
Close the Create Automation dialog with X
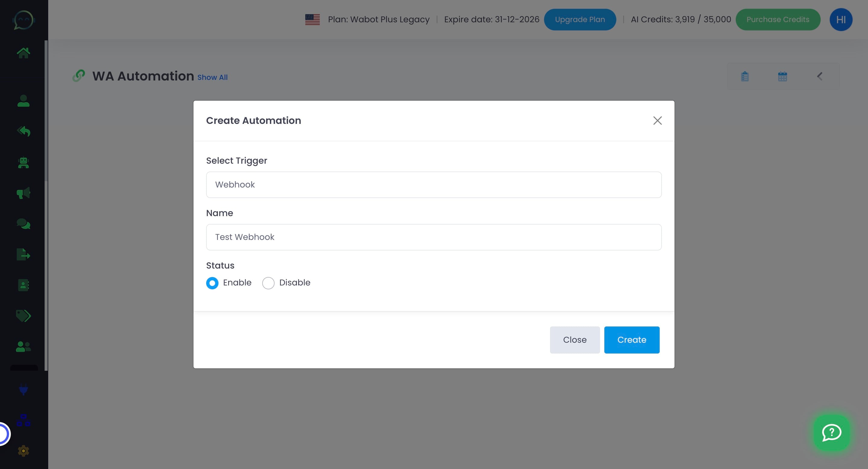click(x=657, y=121)
